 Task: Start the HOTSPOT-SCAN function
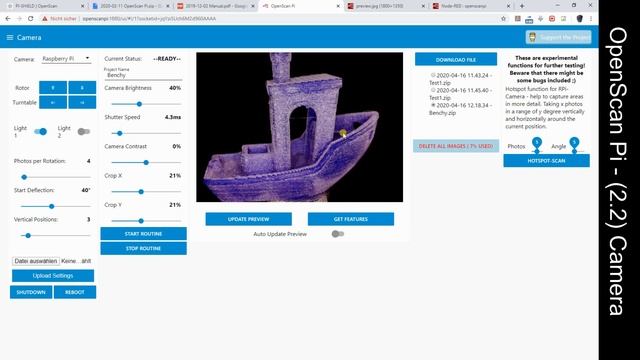tap(547, 161)
